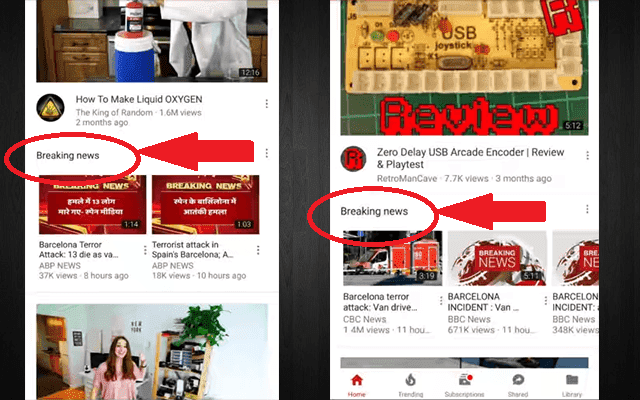Tap the RetroManCave channel avatar
Image resolution: width=640 pixels, height=400 pixels.
click(x=353, y=159)
